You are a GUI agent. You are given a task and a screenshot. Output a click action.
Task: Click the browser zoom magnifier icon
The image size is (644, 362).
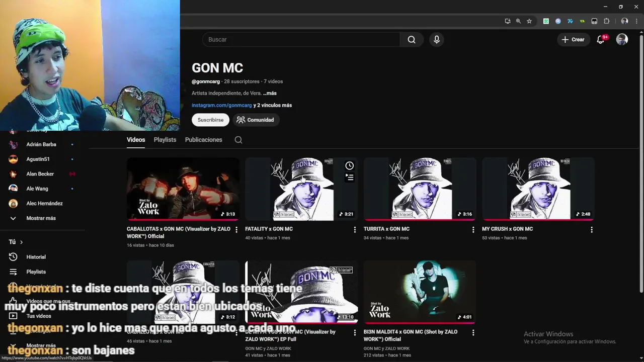point(518,21)
